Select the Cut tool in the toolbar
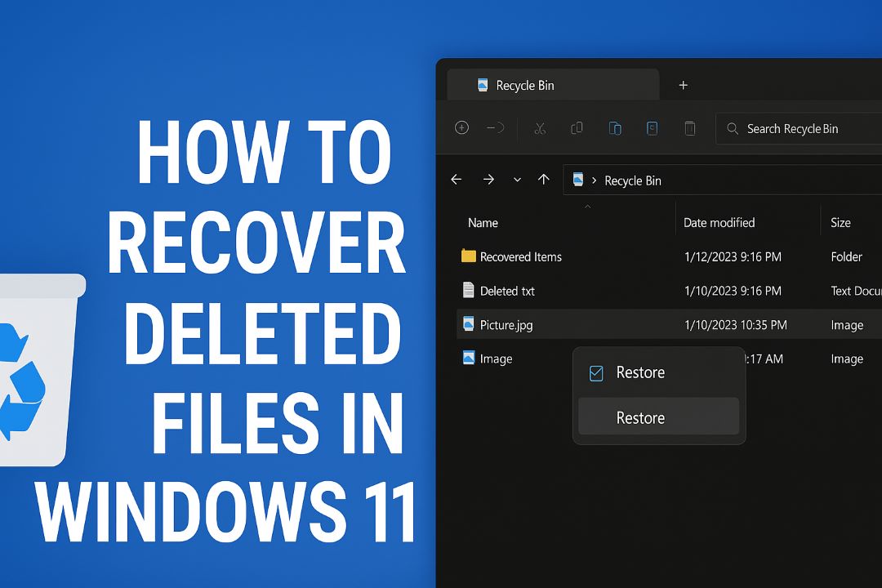The width and height of the screenshot is (882, 588). coord(539,128)
